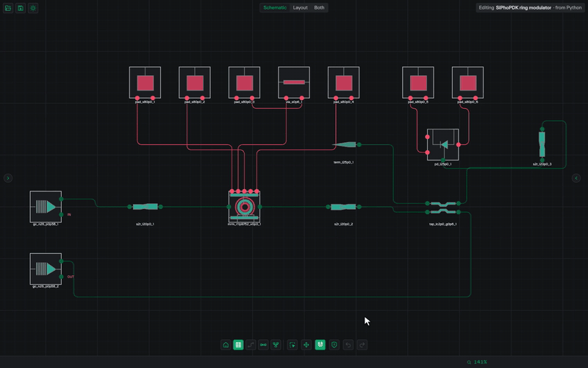
Task: Click the shield check icon
Action: click(x=334, y=344)
